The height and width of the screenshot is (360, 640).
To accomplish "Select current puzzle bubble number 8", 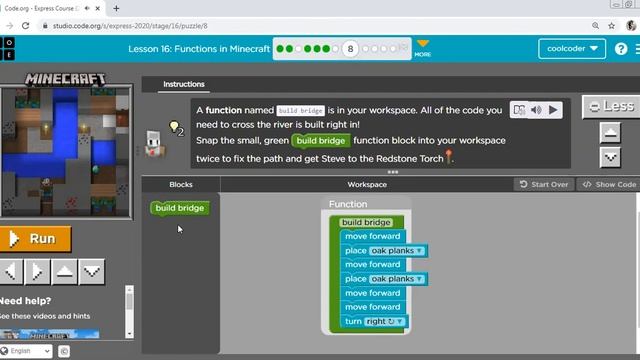I will point(350,49).
